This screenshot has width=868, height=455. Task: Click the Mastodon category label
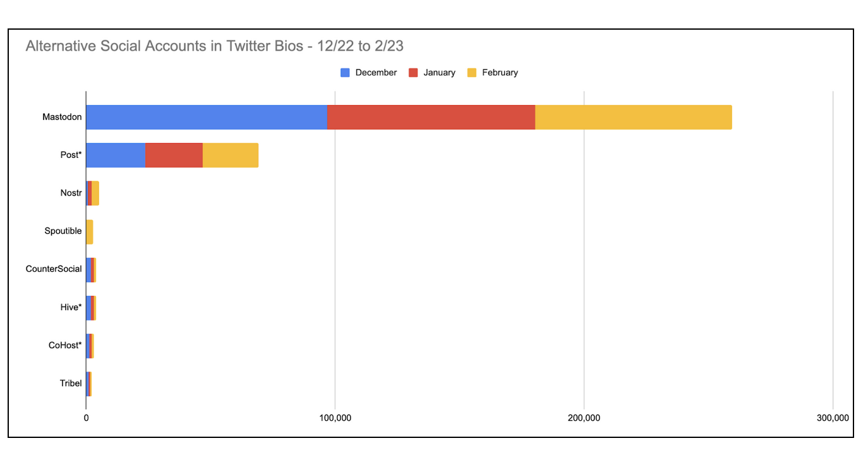point(62,117)
